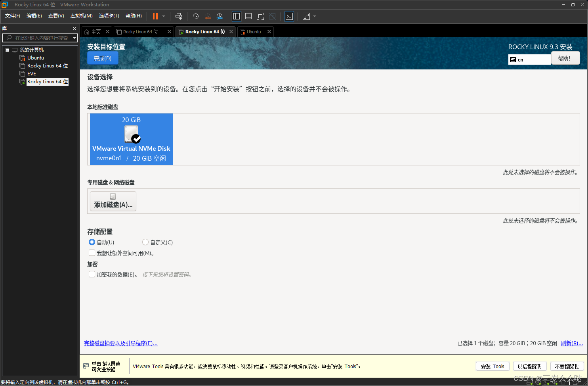Collapse the 我的计算机 tree node
Viewport: 588px width, 386px height.
(x=7, y=50)
